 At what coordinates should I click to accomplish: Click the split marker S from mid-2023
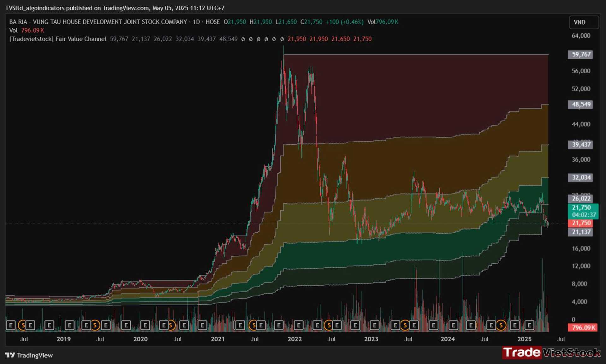(405, 325)
